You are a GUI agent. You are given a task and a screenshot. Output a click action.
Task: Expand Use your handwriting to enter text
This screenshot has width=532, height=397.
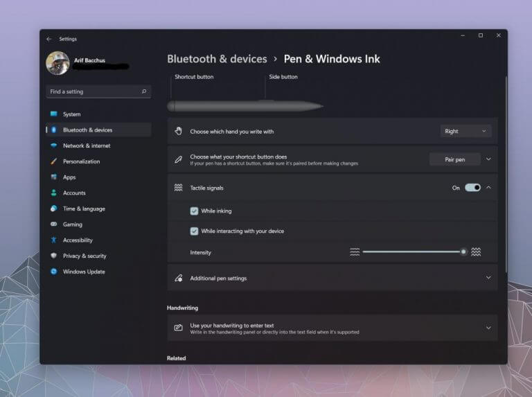coord(488,328)
